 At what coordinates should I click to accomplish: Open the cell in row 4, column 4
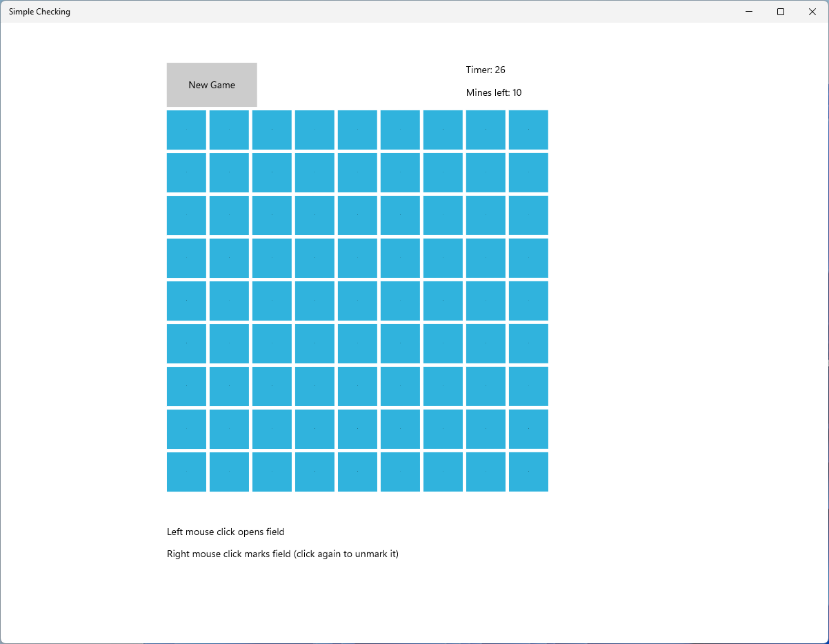click(x=314, y=258)
